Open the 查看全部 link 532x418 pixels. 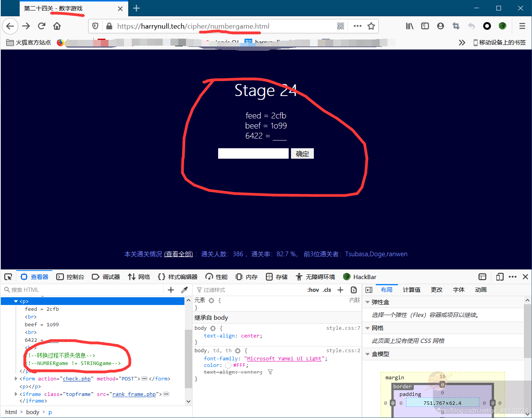pos(179,254)
